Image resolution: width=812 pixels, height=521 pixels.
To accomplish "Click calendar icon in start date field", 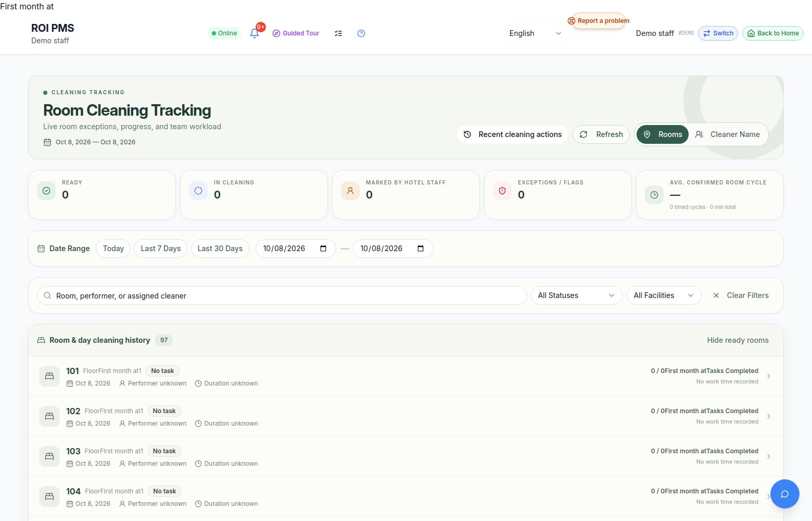I will click(323, 249).
